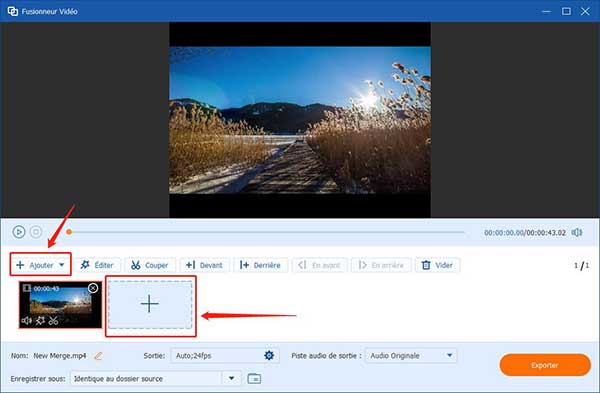600x393 pixels.
Task: Insert clip with Devant button
Action: coord(204,265)
